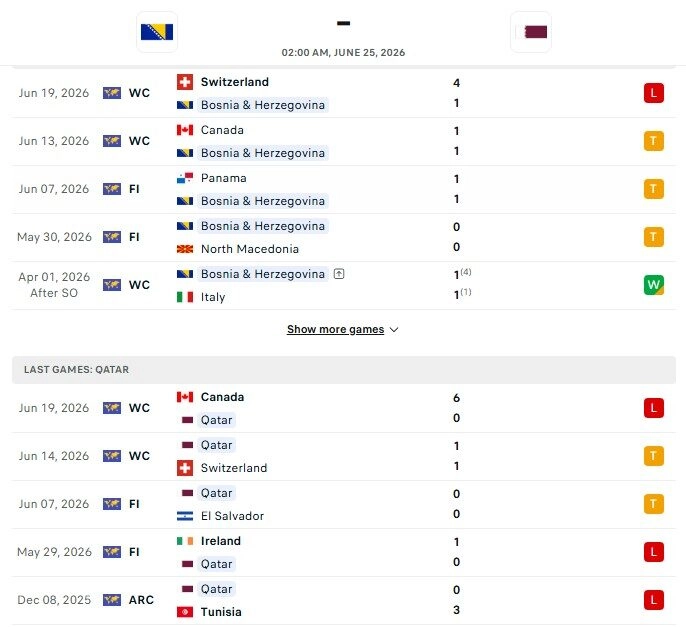Screen dimensions: 686x627
Task: Click green W badge for Bosnia vs Italy
Action: 654,285
